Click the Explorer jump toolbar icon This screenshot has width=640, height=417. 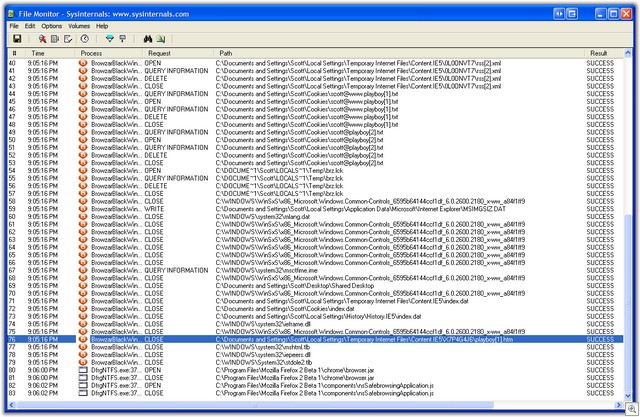161,39
